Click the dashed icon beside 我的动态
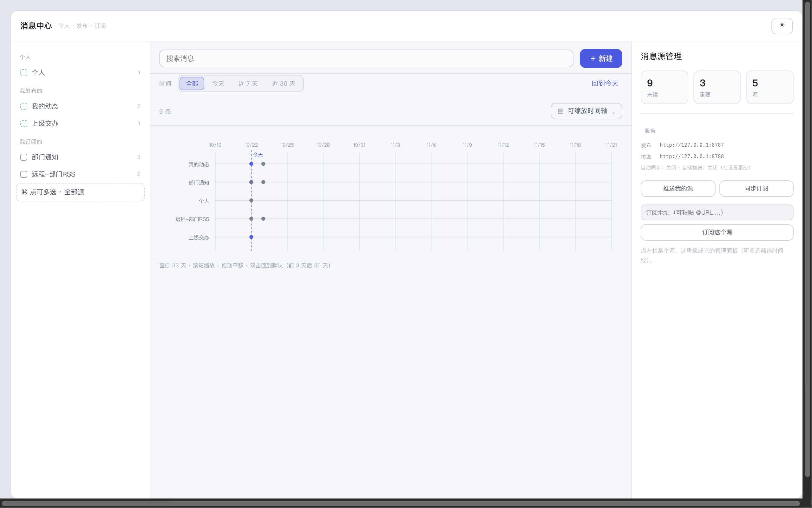Viewport: 812px width, 508px height. pyautogui.click(x=24, y=106)
